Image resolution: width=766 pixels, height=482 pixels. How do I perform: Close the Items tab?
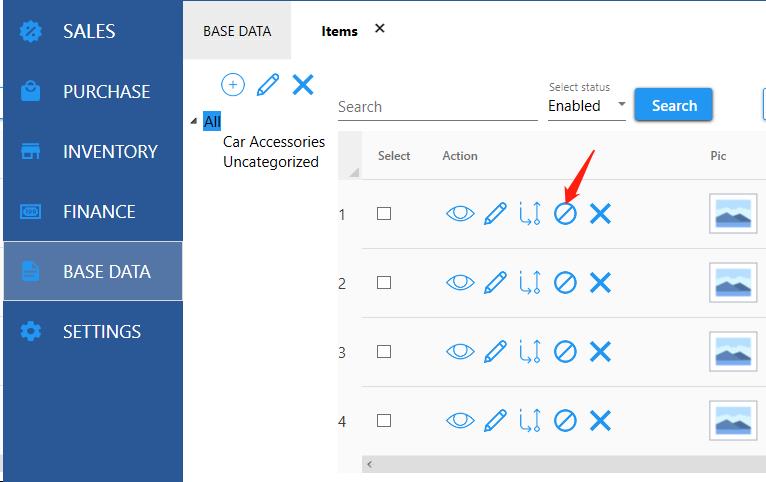[379, 29]
